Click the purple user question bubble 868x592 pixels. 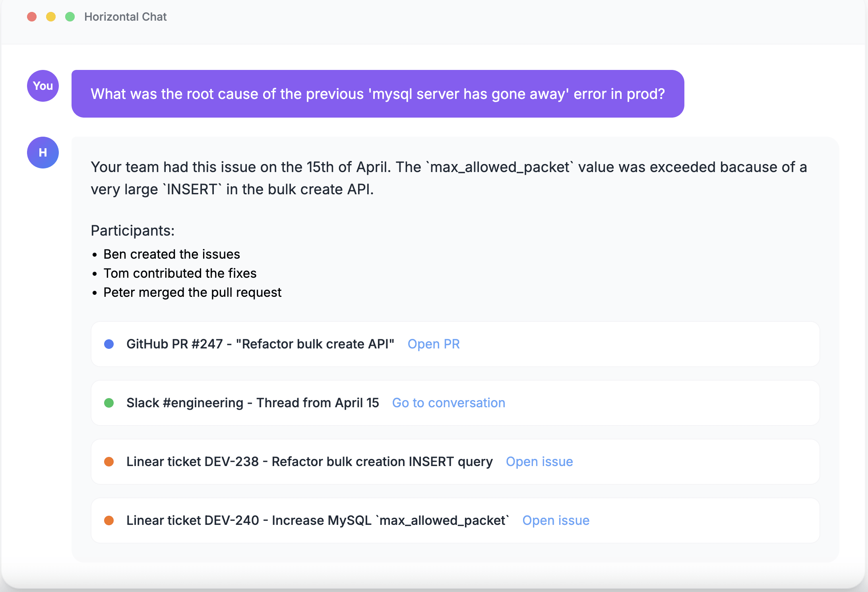point(378,94)
